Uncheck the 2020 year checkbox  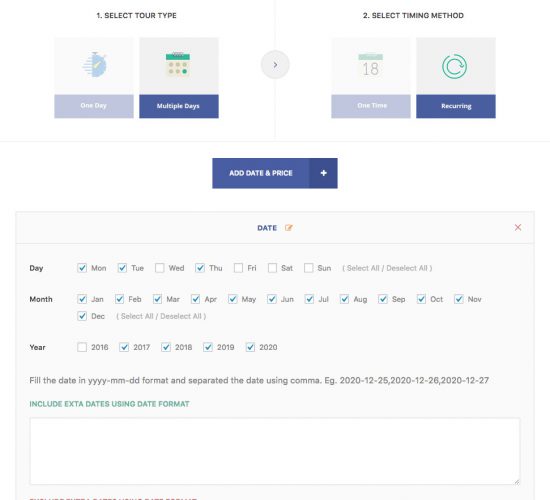tap(250, 347)
